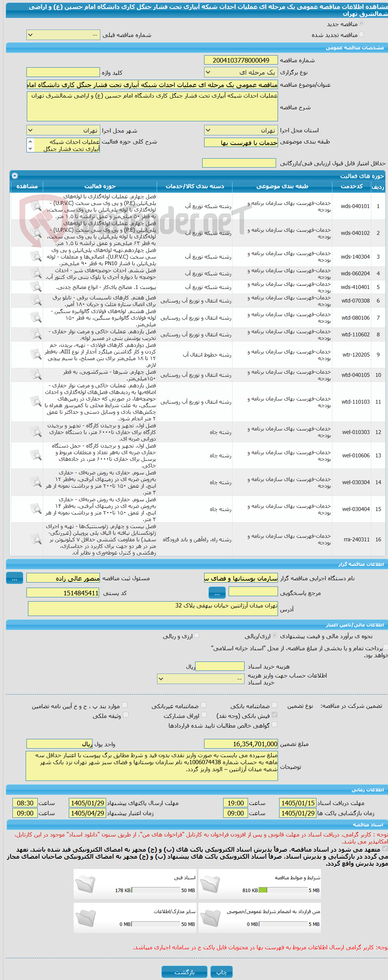The height and width of the screenshot is (980, 388).
Task: Toggle the گواهی خالص مطالبات checkbox
Action: pos(274,724)
